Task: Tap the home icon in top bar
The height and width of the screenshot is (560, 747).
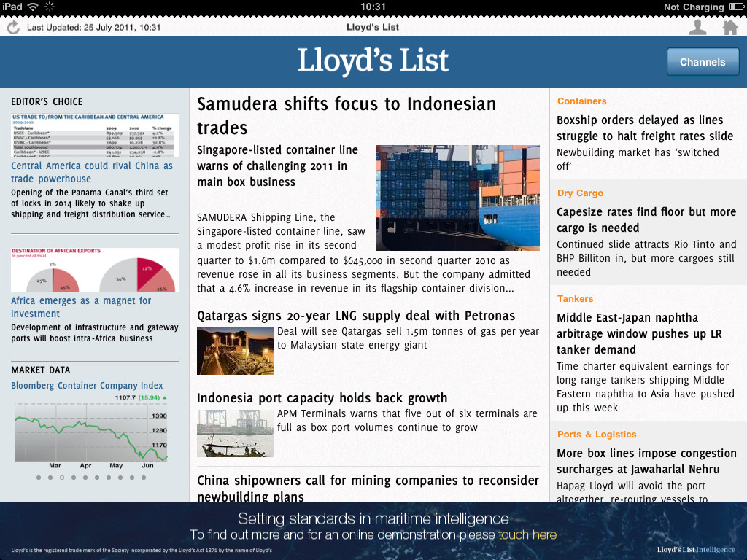Action: 729,28
